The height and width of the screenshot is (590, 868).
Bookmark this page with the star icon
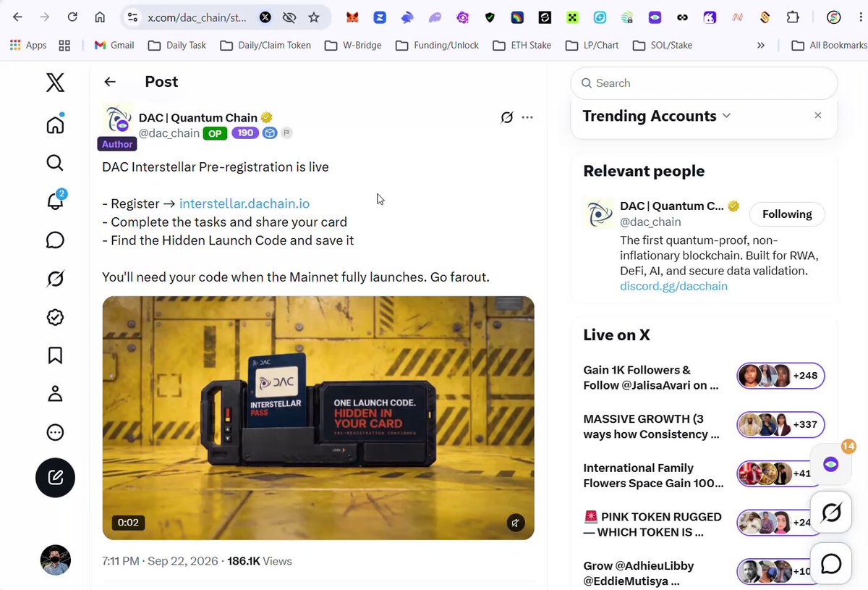coord(314,17)
